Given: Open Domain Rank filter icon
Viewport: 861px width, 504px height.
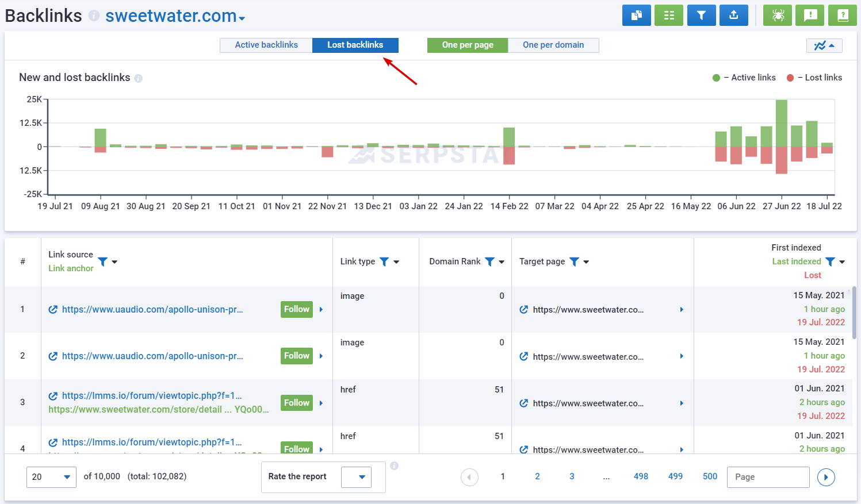Looking at the screenshot, I should click(x=489, y=261).
